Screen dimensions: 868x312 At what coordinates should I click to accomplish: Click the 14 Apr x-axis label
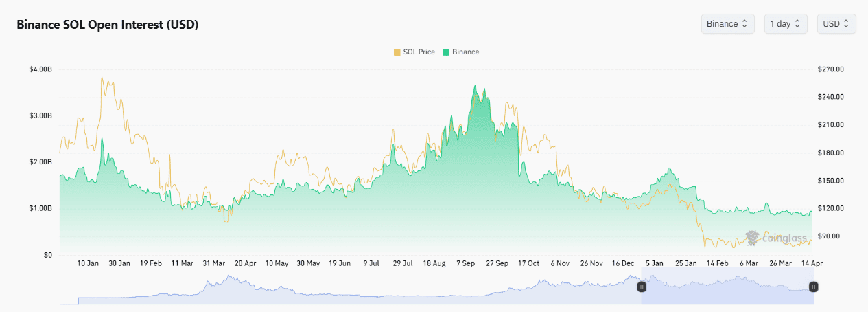pos(811,263)
